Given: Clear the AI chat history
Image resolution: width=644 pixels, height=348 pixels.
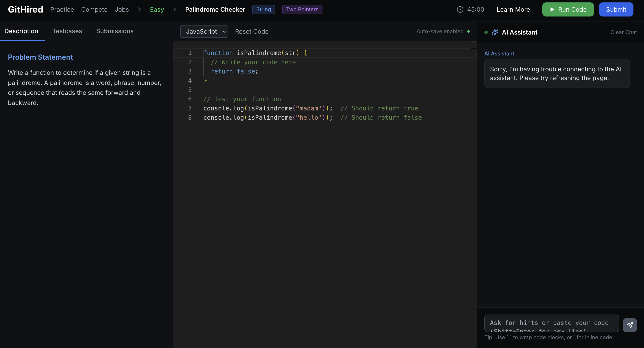Looking at the screenshot, I should click(623, 32).
